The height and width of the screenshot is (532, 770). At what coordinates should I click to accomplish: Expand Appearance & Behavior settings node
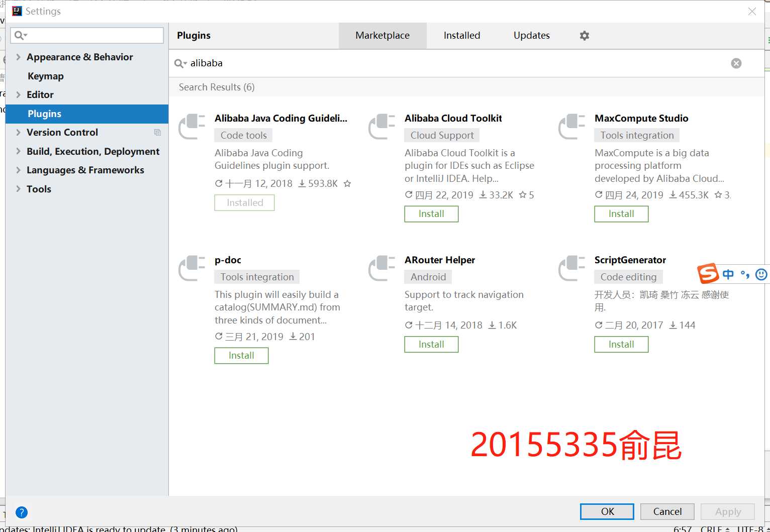coord(18,57)
